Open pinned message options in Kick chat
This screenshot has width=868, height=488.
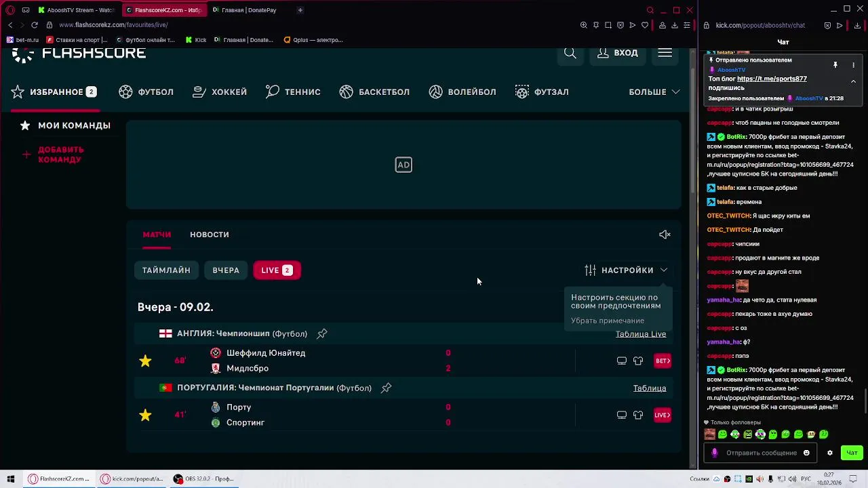coord(853,65)
